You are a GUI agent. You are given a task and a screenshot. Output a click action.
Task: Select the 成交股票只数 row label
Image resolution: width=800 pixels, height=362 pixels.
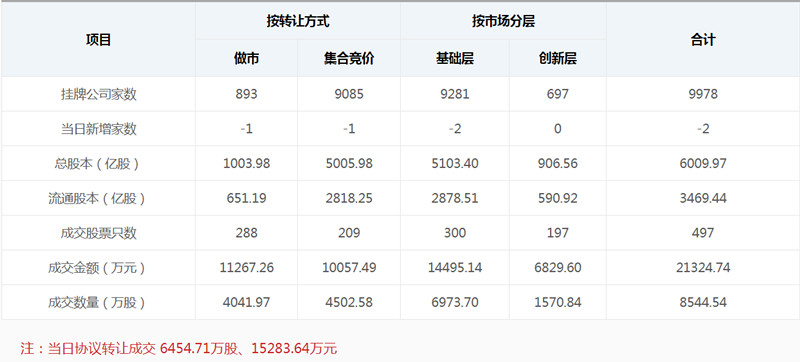click(x=98, y=233)
